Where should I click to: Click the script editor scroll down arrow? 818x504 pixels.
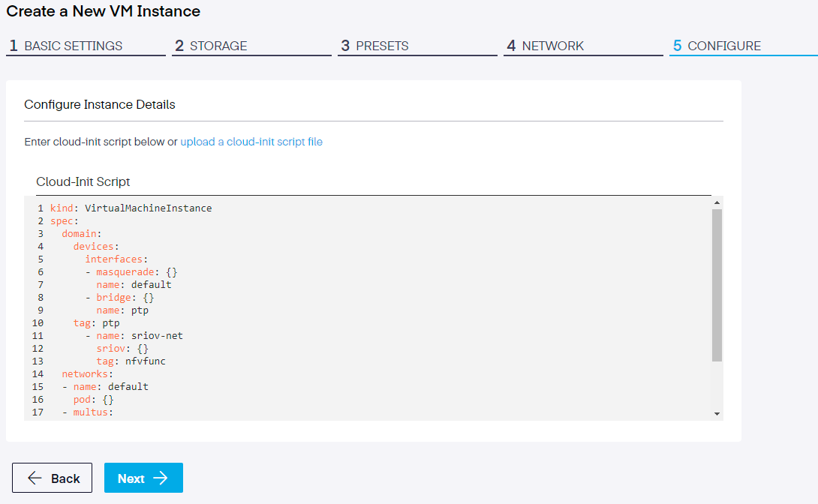(x=717, y=413)
